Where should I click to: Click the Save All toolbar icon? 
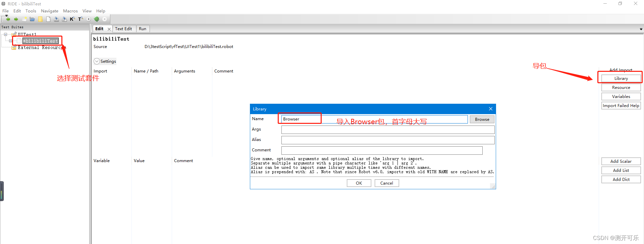click(x=64, y=19)
